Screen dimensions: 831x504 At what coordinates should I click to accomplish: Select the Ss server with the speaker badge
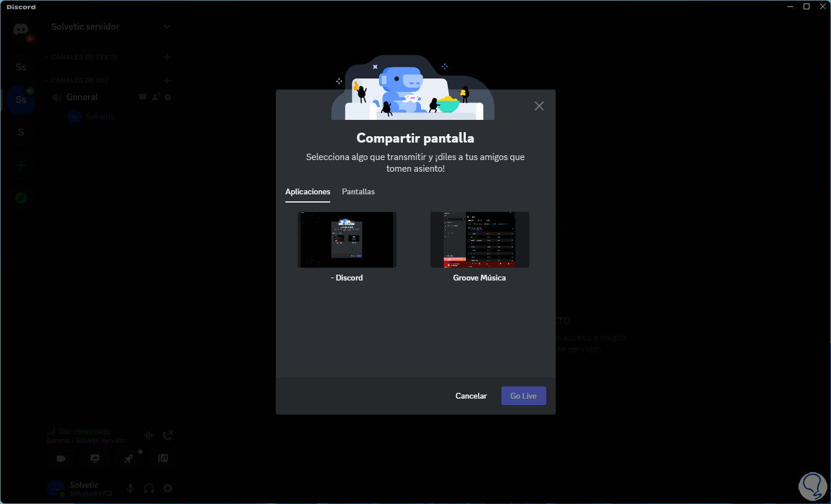[21, 100]
